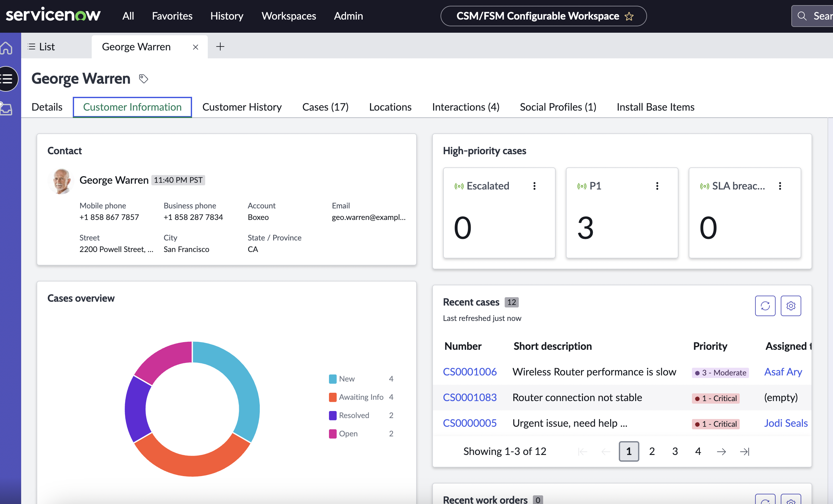Open the Home icon in sidebar
Image resolution: width=833 pixels, height=504 pixels.
[x=6, y=48]
